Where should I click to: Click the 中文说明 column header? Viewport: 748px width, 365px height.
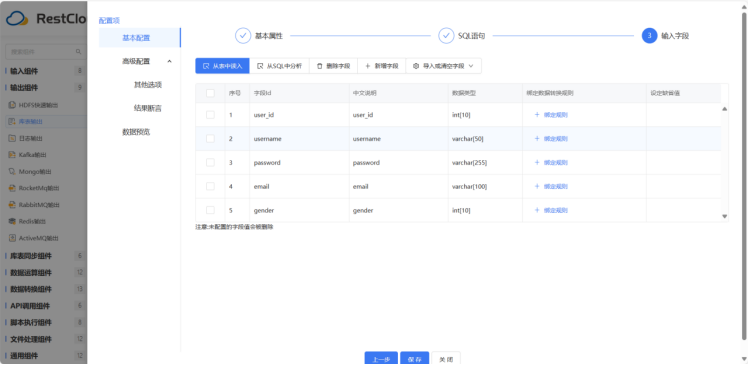398,93
